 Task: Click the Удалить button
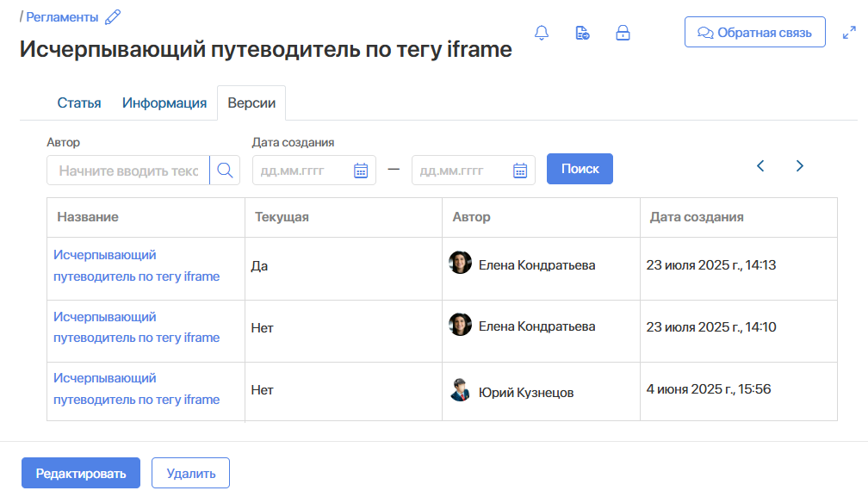click(190, 473)
